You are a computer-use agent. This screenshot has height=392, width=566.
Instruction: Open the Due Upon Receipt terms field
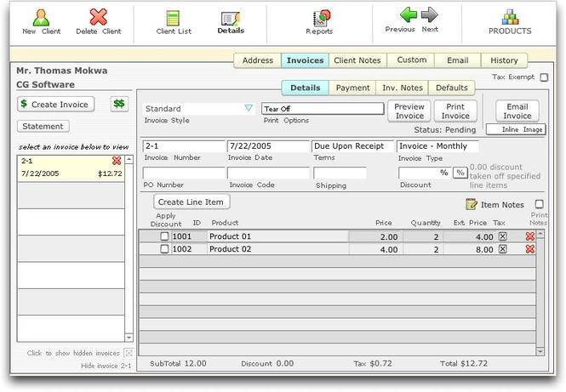[352, 146]
